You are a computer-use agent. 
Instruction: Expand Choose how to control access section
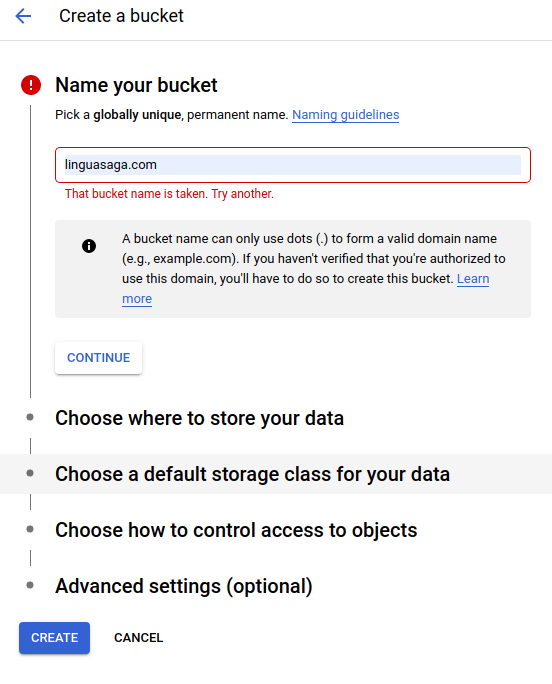click(x=236, y=530)
